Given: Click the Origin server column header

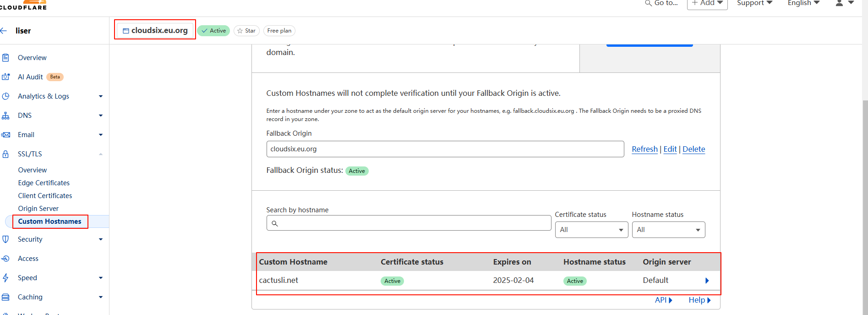Looking at the screenshot, I should click(x=667, y=262).
